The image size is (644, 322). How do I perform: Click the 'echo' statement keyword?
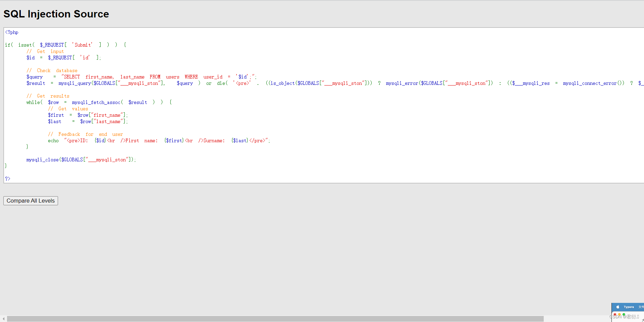[53, 141]
